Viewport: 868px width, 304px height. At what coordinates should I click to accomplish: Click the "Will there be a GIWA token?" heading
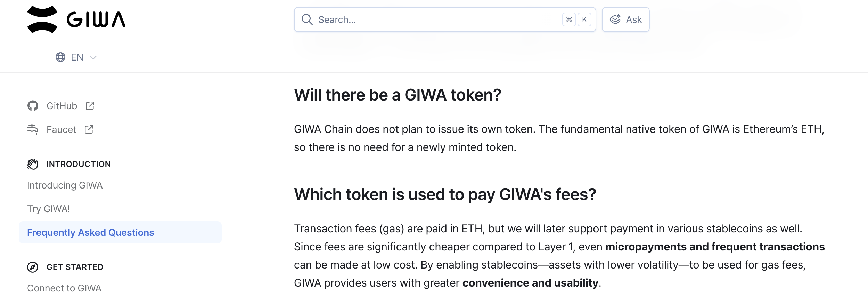[398, 95]
